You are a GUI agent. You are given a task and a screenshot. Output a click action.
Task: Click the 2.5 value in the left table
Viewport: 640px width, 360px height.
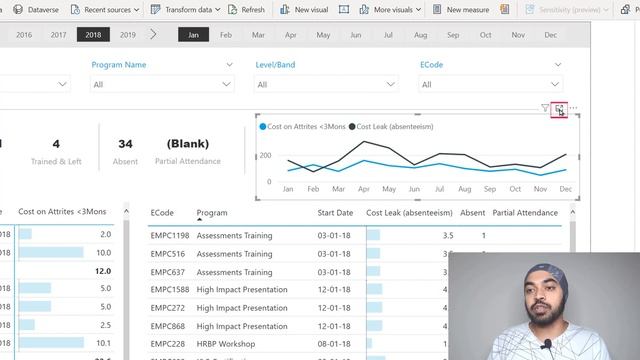click(105, 325)
